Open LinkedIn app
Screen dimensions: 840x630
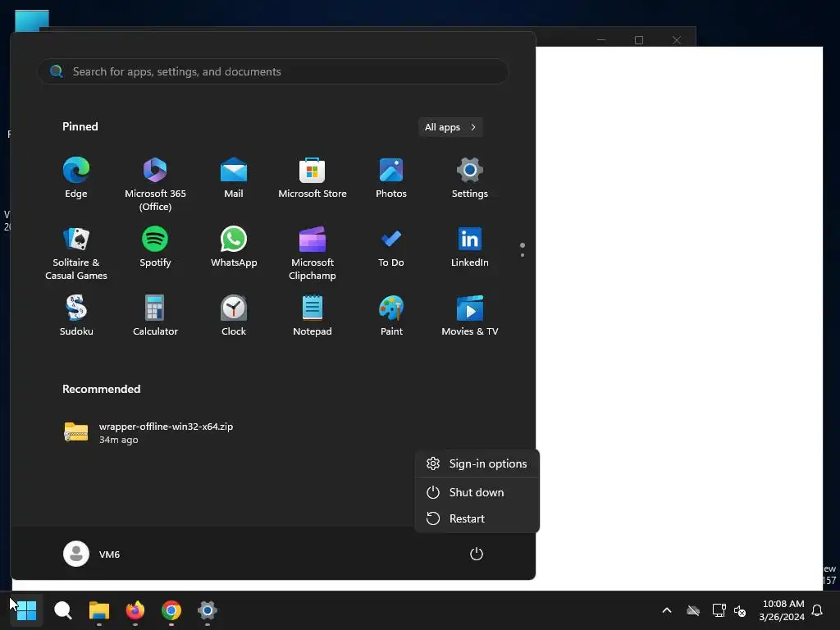[x=470, y=247]
